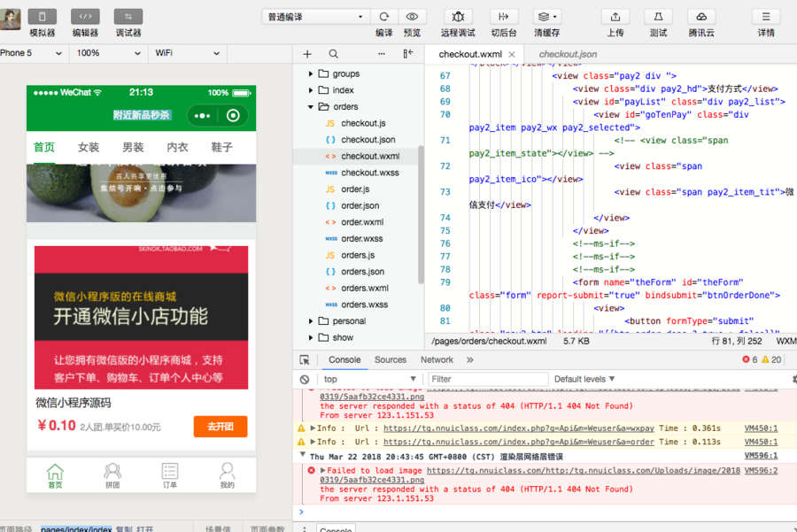This screenshot has width=797, height=532.
Task: Add a new file with plus icon
Action: coord(307,54)
